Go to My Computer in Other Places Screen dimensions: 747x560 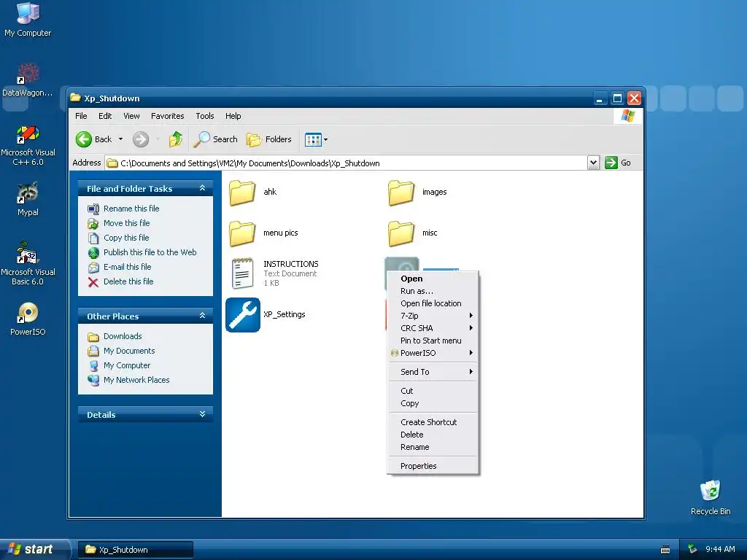(127, 366)
